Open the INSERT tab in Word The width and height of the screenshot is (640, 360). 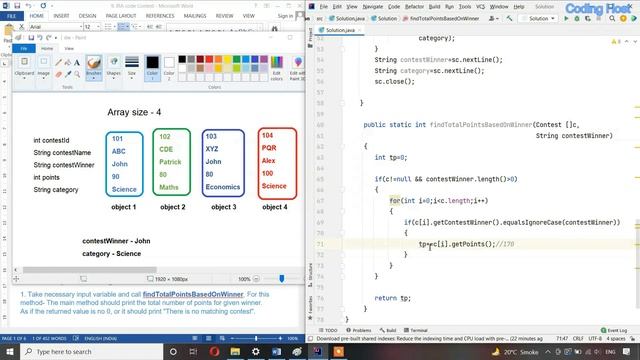[x=61, y=16]
